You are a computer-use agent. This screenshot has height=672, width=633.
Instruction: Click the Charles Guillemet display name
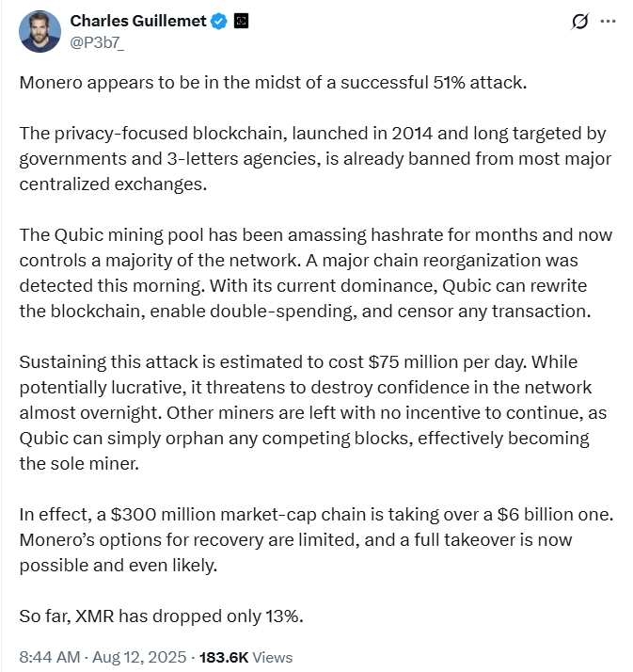point(138,21)
